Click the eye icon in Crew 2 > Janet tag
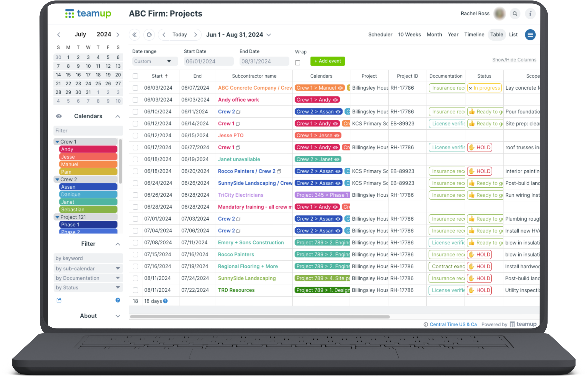The image size is (588, 377). click(x=337, y=159)
